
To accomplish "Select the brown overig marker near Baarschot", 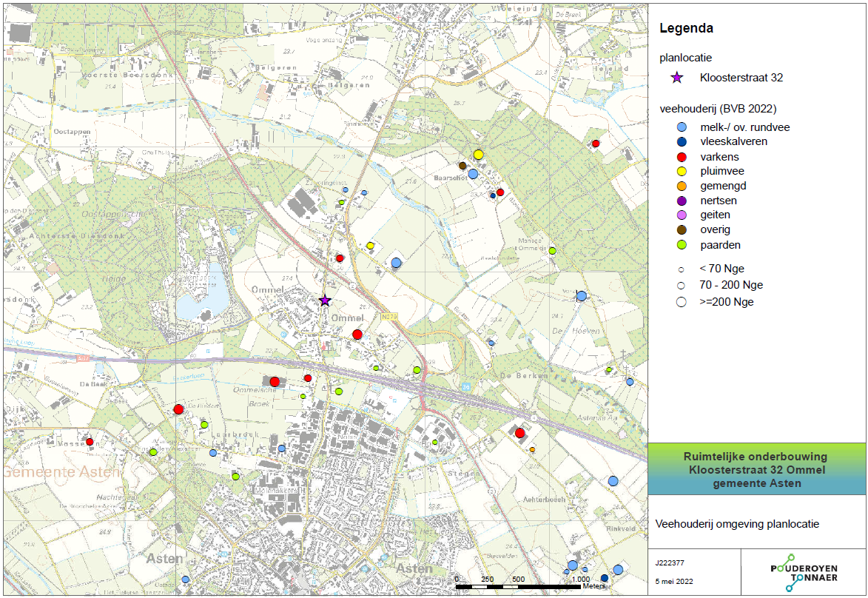I will click(x=462, y=166).
